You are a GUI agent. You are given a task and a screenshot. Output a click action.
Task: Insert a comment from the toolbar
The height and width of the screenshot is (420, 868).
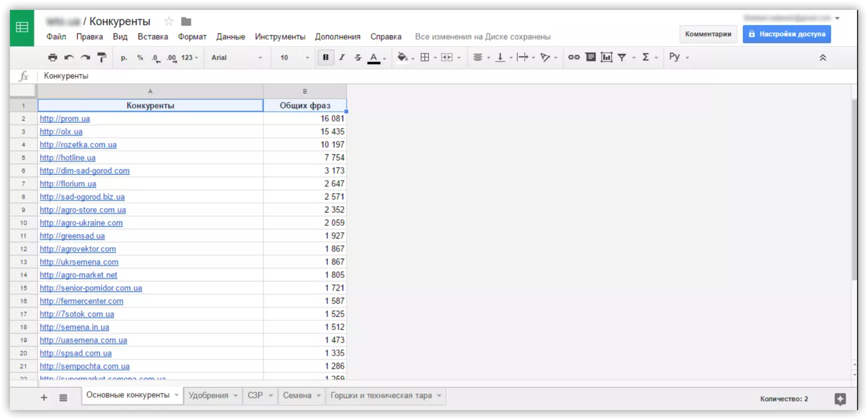[x=591, y=57]
